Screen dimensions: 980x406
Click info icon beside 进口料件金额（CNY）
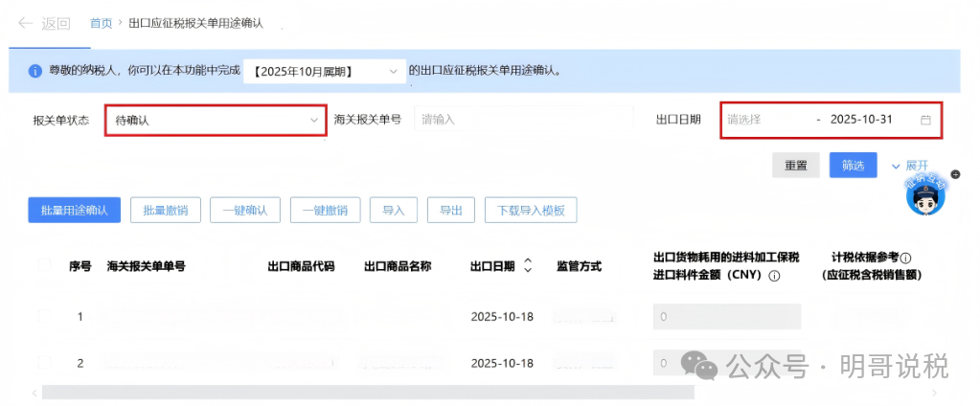pyautogui.click(x=774, y=276)
